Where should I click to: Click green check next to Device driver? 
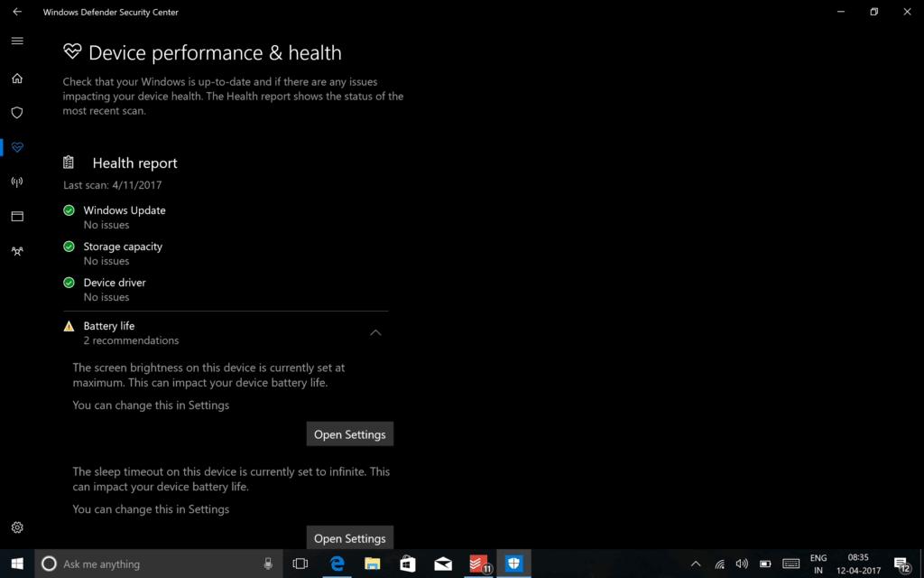pyautogui.click(x=69, y=283)
